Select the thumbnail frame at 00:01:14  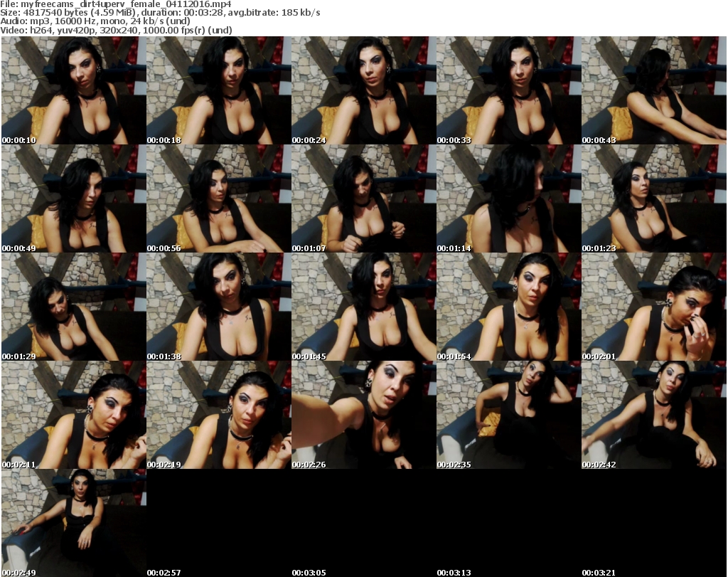(509, 198)
